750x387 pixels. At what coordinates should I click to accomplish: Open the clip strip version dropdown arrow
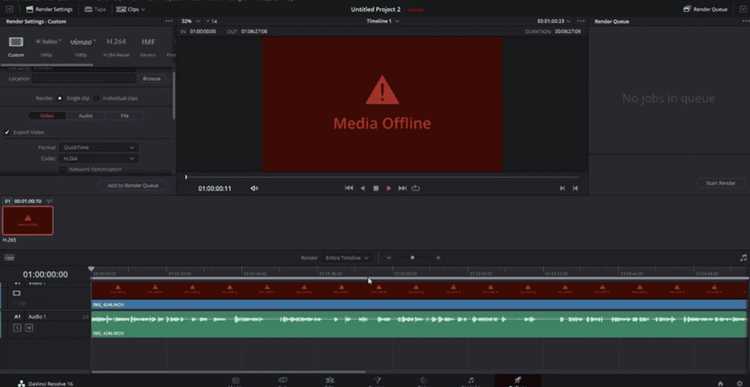(49, 201)
